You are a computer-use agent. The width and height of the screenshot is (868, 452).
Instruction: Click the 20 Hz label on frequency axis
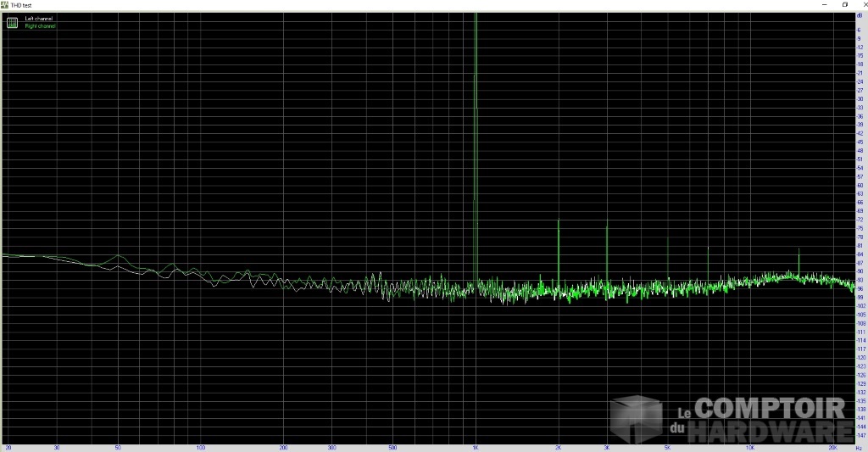pyautogui.click(x=8, y=447)
